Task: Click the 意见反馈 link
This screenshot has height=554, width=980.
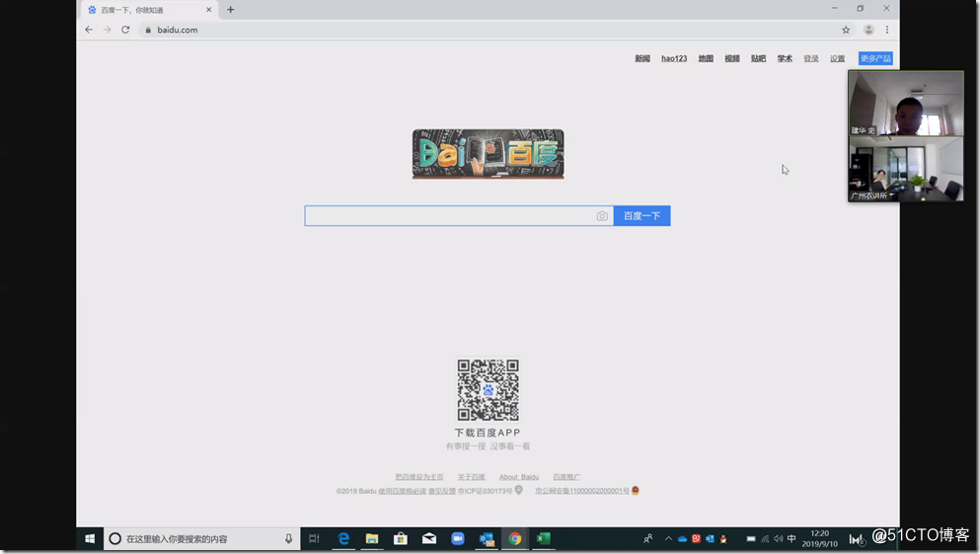Action: point(442,491)
